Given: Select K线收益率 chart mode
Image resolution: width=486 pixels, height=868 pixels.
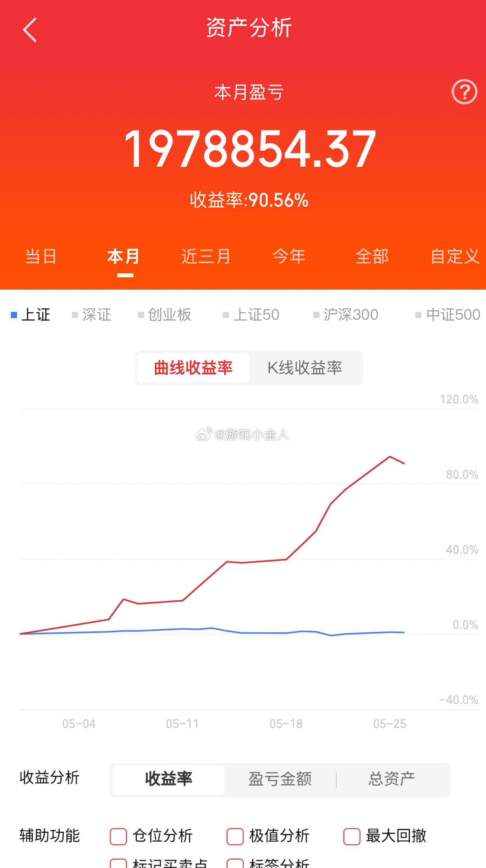Looking at the screenshot, I should (305, 368).
